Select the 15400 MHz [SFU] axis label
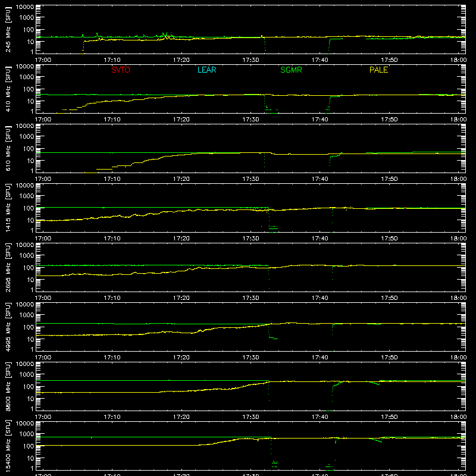476x476 pixels. [8, 446]
